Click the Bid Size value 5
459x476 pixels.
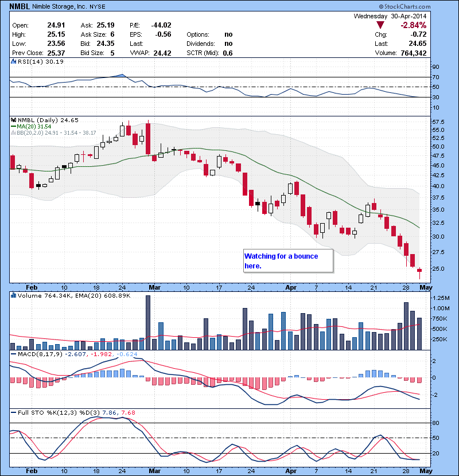click(x=112, y=53)
